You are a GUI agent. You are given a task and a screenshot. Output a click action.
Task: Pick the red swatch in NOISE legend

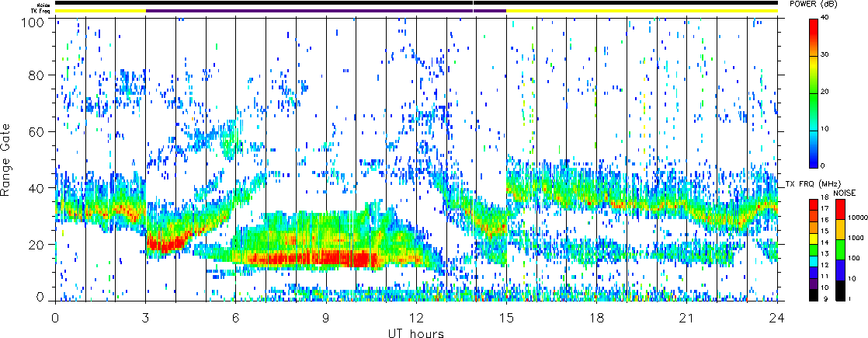840,209
